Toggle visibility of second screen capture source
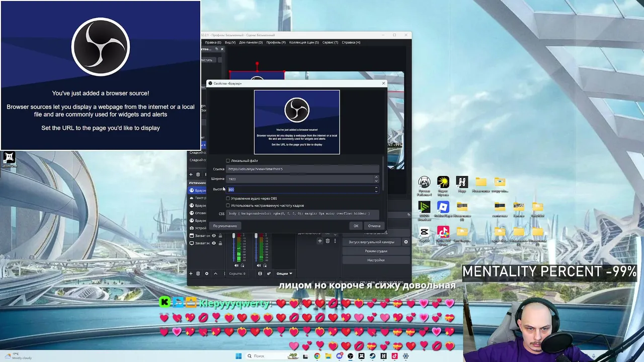 pyautogui.click(x=214, y=243)
